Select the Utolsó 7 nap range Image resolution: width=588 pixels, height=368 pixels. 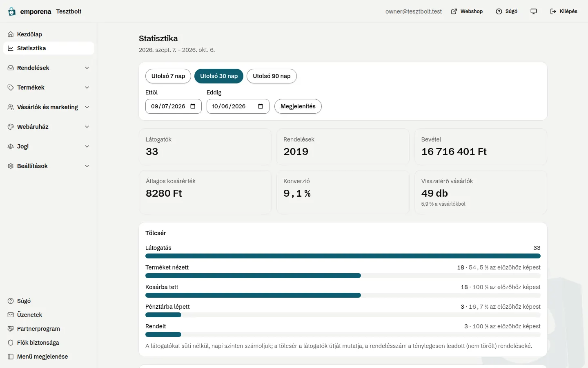(x=168, y=76)
